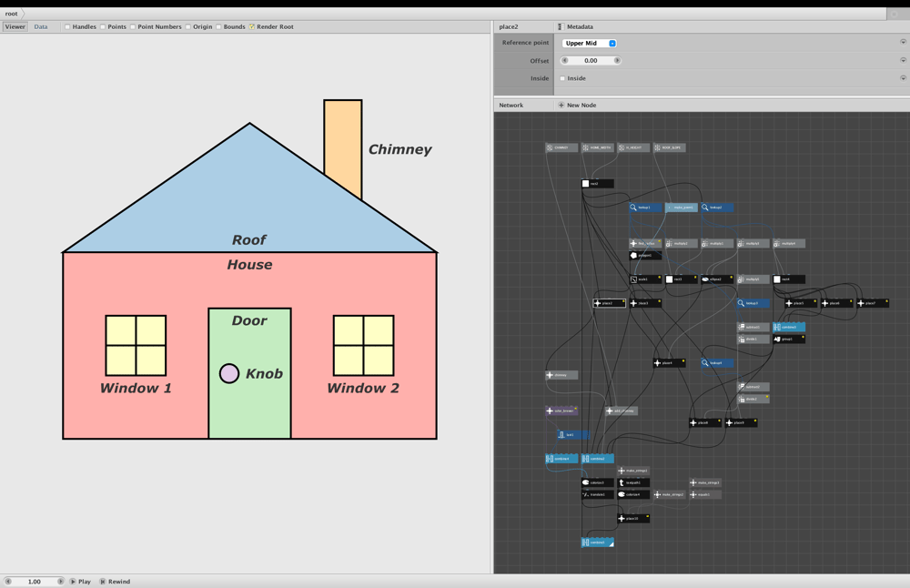Decrease the Offset value with left arrow

565,60
